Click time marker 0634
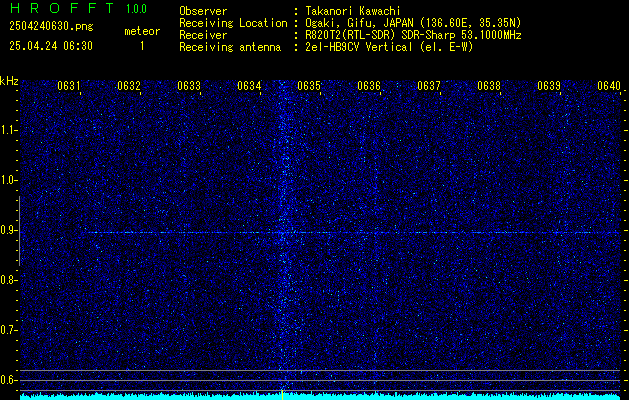Screen dimensions: 629x400 click(249, 86)
